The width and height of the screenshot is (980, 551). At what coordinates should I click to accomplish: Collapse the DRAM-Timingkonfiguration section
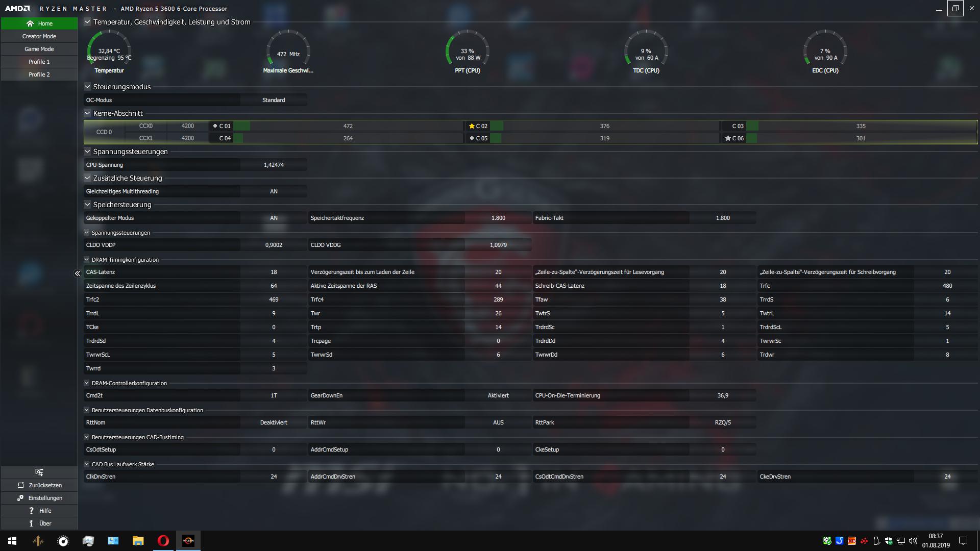87,260
